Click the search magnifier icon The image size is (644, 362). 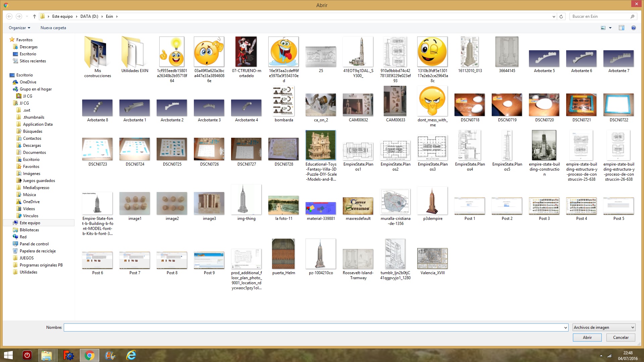point(632,16)
